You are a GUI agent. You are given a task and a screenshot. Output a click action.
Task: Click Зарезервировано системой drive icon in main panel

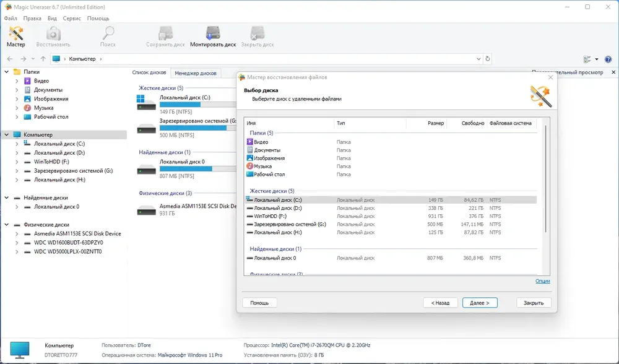146,129
